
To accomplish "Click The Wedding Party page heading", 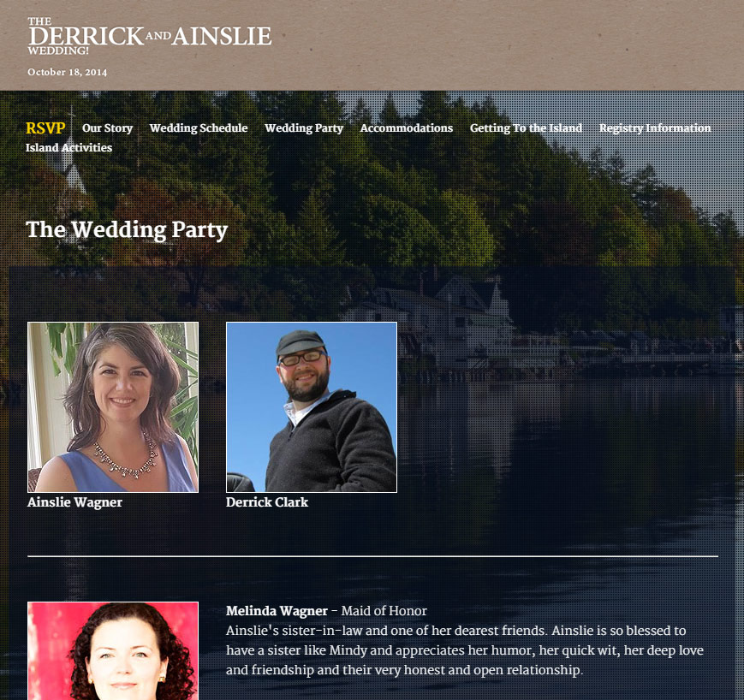I will click(x=127, y=229).
